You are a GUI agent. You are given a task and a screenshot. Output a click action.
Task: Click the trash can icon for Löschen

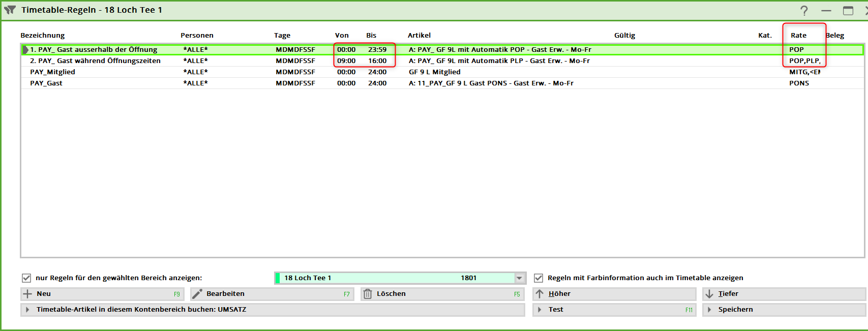pyautogui.click(x=368, y=294)
